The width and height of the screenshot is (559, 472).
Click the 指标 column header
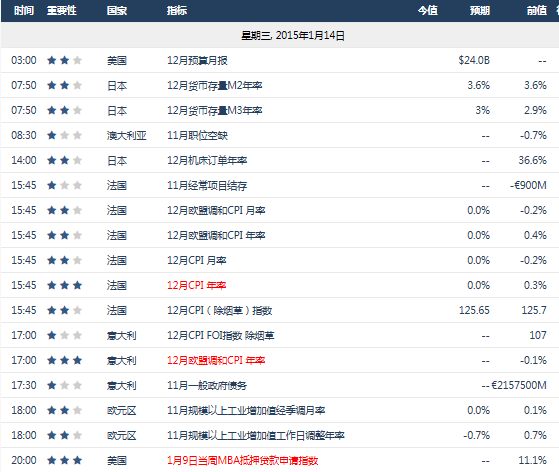coord(177,11)
